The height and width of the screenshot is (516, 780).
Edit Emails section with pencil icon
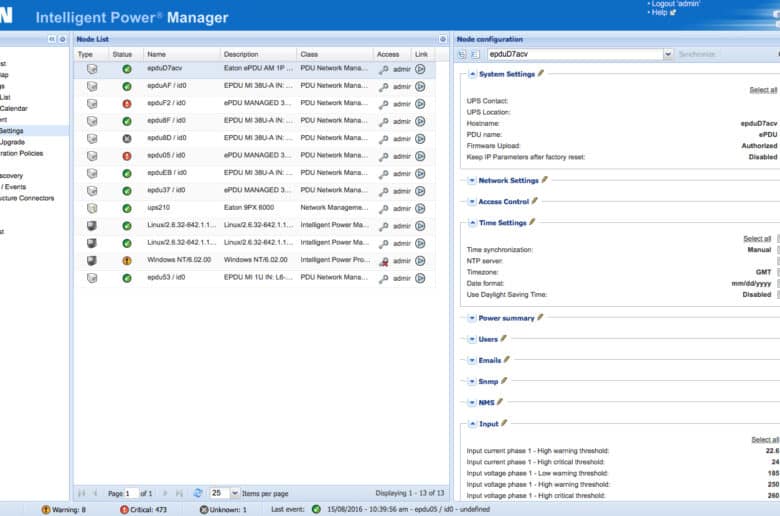[x=507, y=359]
